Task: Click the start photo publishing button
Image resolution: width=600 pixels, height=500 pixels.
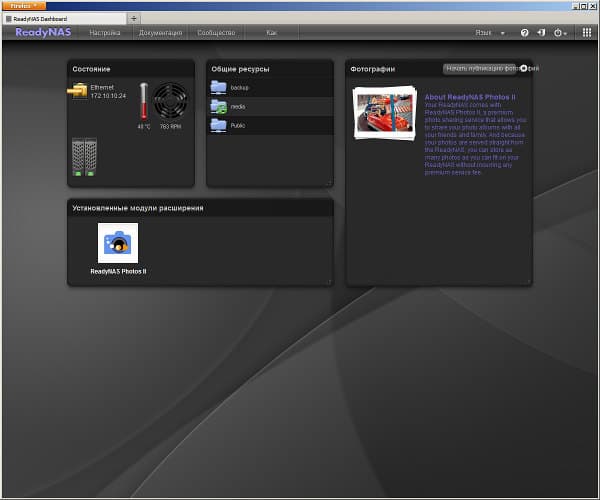Action: (x=480, y=68)
